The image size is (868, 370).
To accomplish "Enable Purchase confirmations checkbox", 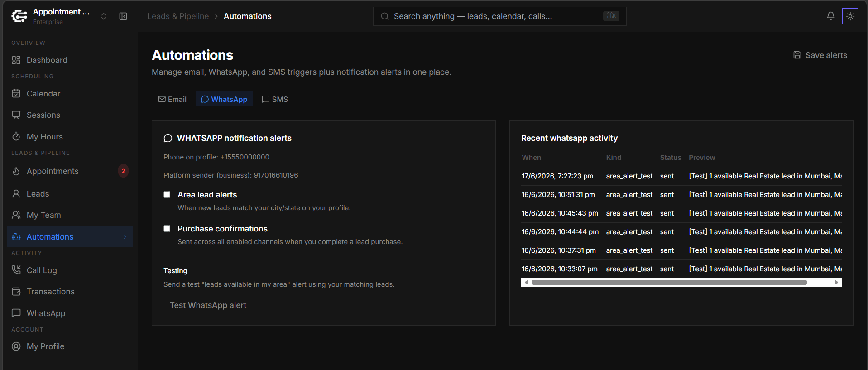I will (x=167, y=229).
